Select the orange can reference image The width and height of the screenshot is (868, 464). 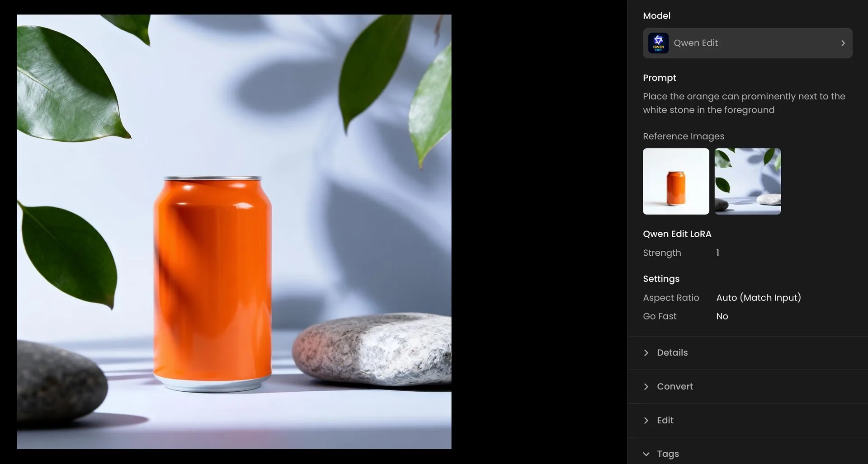676,182
